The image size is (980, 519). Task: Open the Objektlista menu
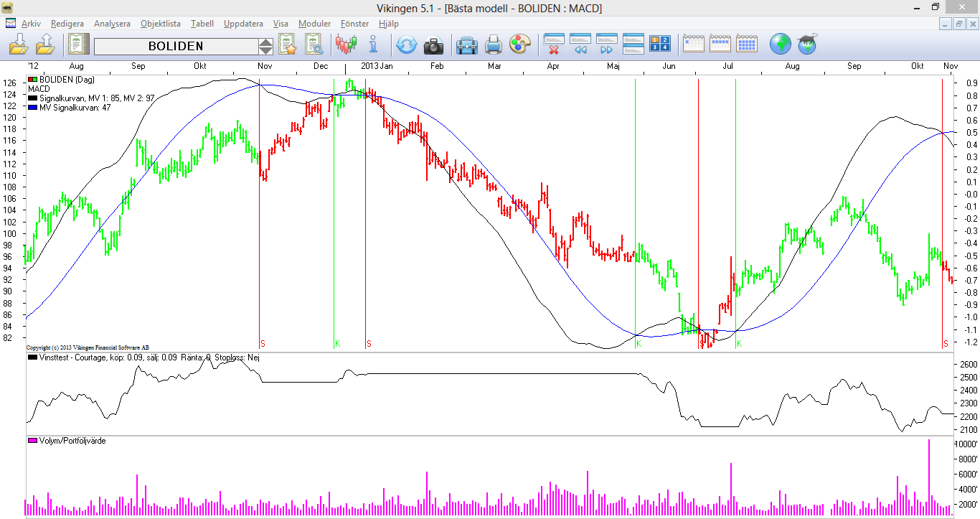[161, 24]
